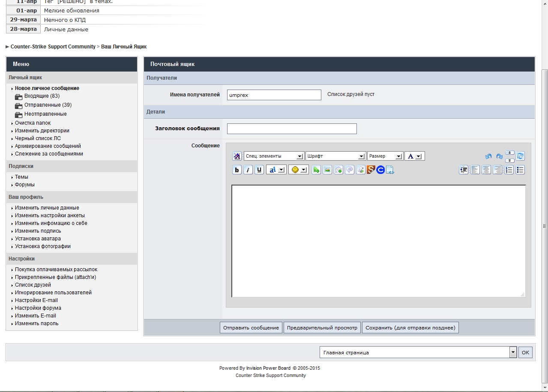Click Предварительный просмотр button

click(x=322, y=328)
